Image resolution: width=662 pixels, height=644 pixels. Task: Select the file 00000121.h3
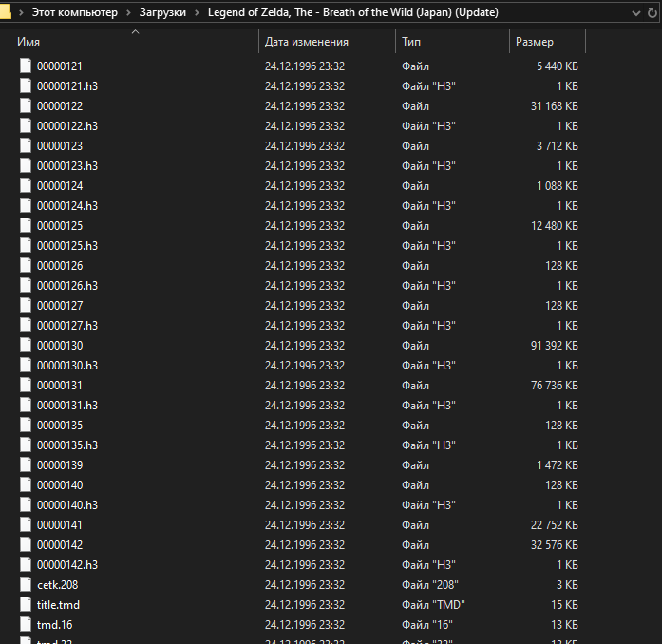click(67, 86)
